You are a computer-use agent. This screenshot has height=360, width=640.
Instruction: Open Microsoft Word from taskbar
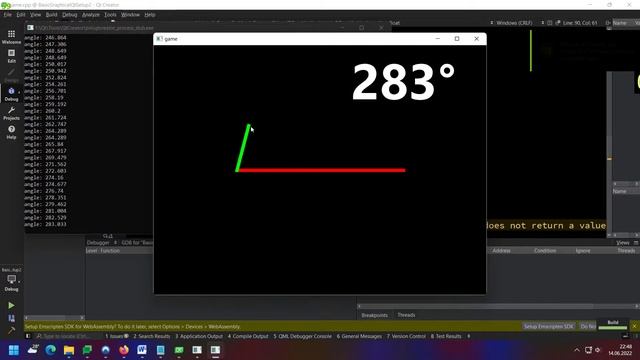coord(142,350)
